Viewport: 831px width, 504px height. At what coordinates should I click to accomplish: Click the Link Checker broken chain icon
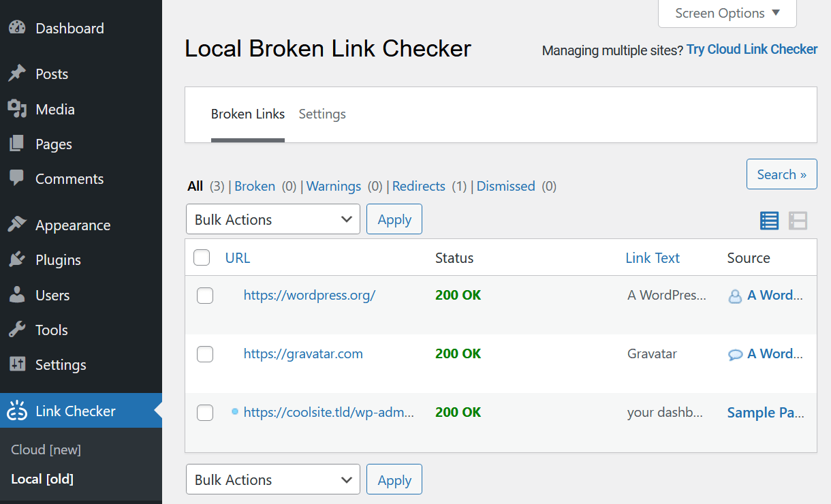pyautogui.click(x=17, y=411)
